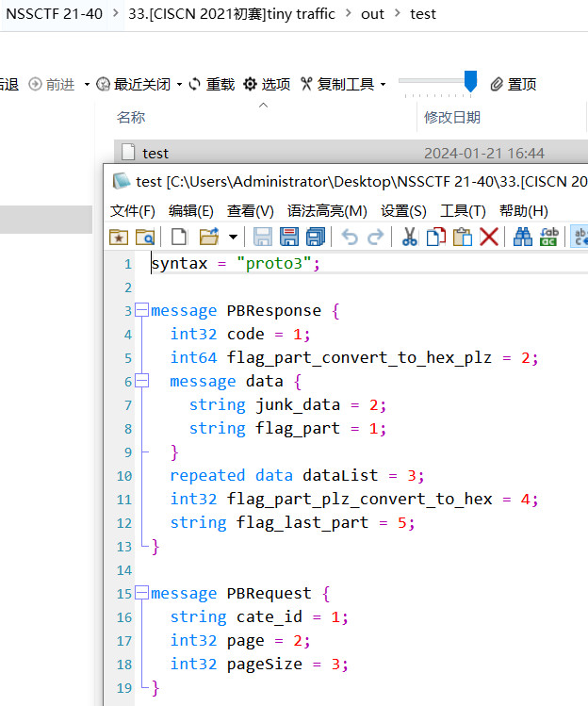Select the test file row
The height and width of the screenshot is (706, 588).
[351, 153]
